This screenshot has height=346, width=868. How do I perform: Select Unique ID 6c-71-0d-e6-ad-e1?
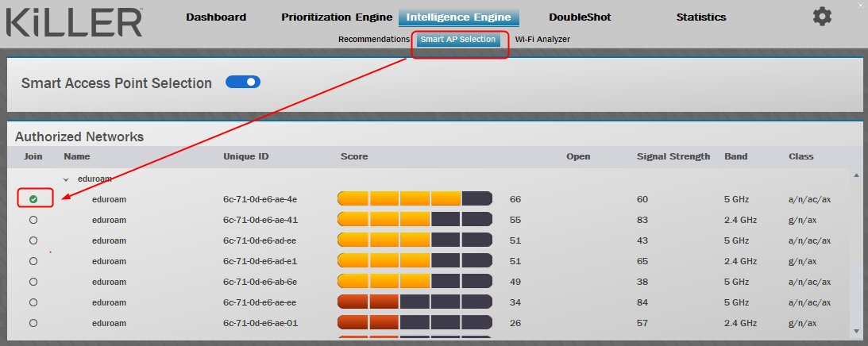(x=260, y=261)
